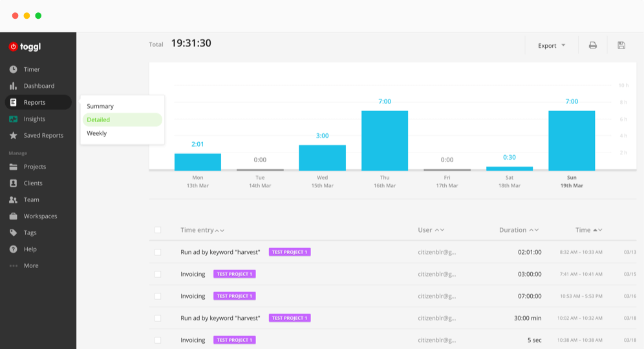Open the Team people icon
644x349 pixels.
point(13,200)
